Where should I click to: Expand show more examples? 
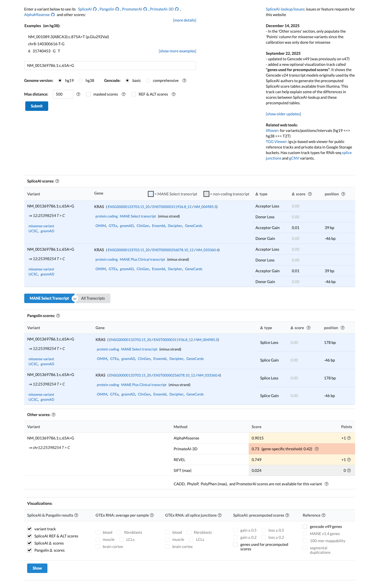(x=177, y=51)
